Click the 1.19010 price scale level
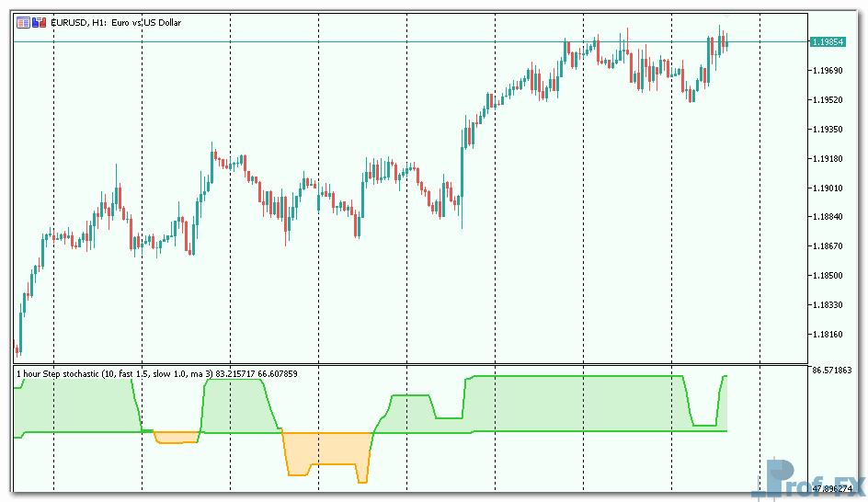This screenshot has width=868, height=502. point(828,188)
